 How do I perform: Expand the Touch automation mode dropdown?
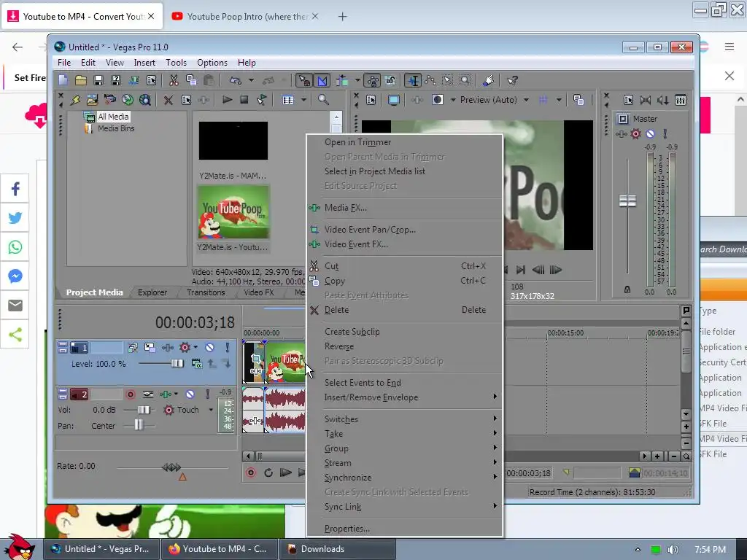coord(211,410)
